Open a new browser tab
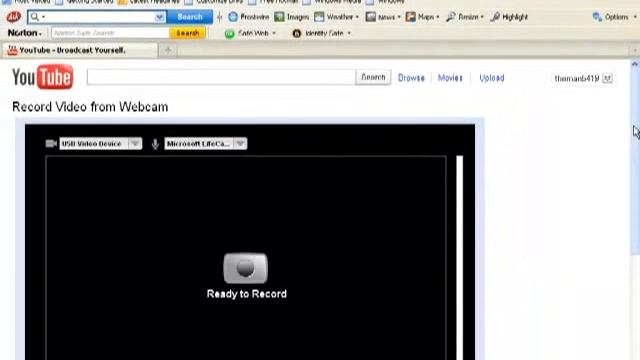Screen dimensions: 640x360 tap(168, 50)
